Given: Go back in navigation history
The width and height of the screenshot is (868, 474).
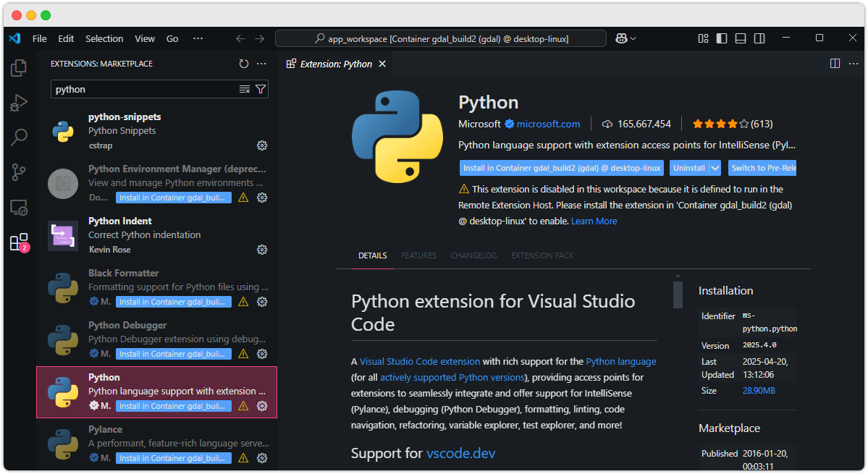Looking at the screenshot, I should (x=240, y=39).
